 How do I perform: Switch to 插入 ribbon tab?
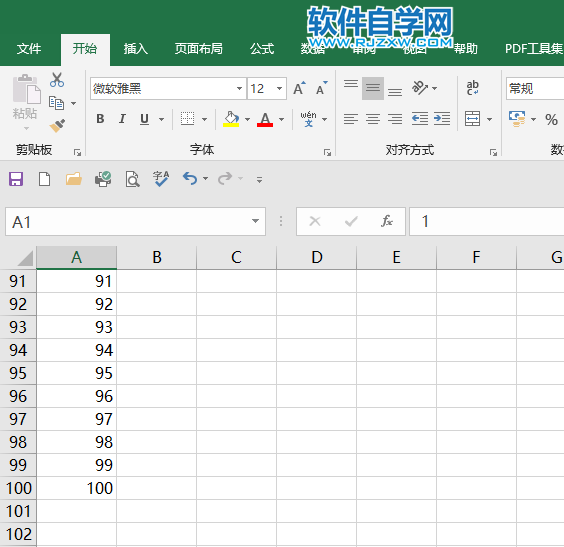tap(136, 49)
